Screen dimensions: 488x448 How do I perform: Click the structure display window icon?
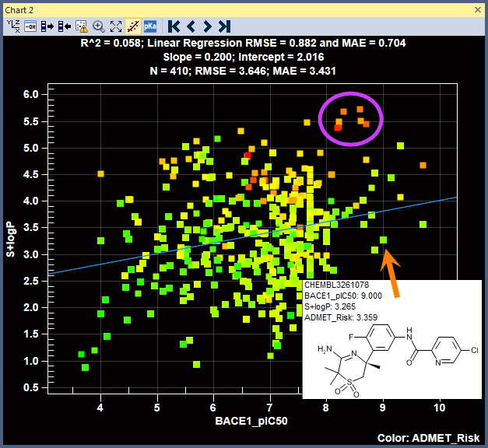[30, 26]
